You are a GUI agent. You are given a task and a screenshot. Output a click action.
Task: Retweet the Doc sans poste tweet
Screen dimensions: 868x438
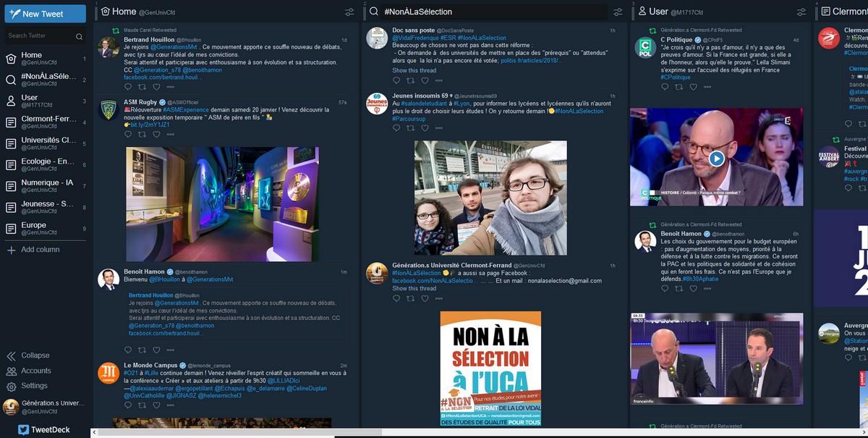pyautogui.click(x=411, y=80)
